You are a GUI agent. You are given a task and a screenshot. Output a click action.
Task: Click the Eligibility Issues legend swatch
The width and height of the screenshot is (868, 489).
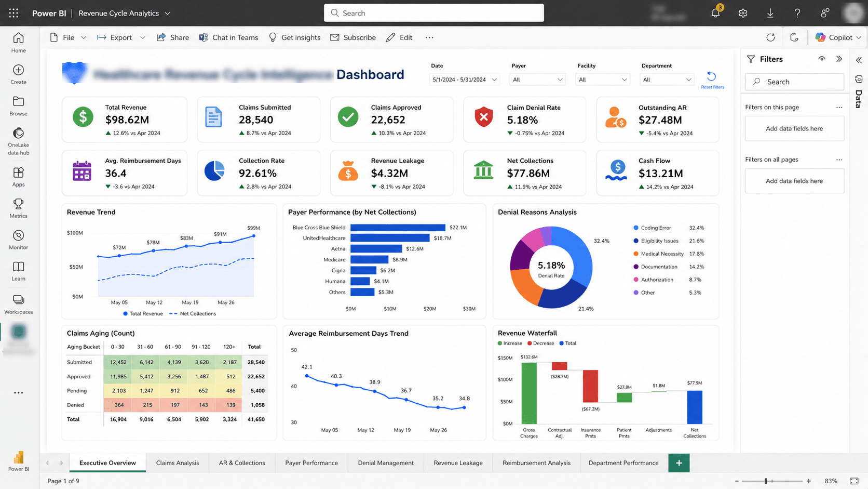[636, 241]
